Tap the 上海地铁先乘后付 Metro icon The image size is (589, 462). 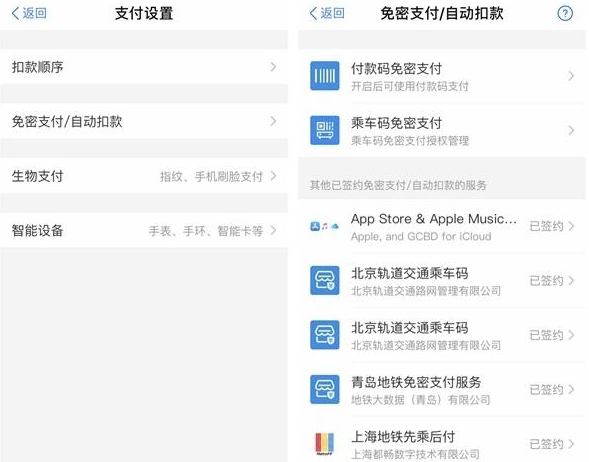(x=325, y=444)
